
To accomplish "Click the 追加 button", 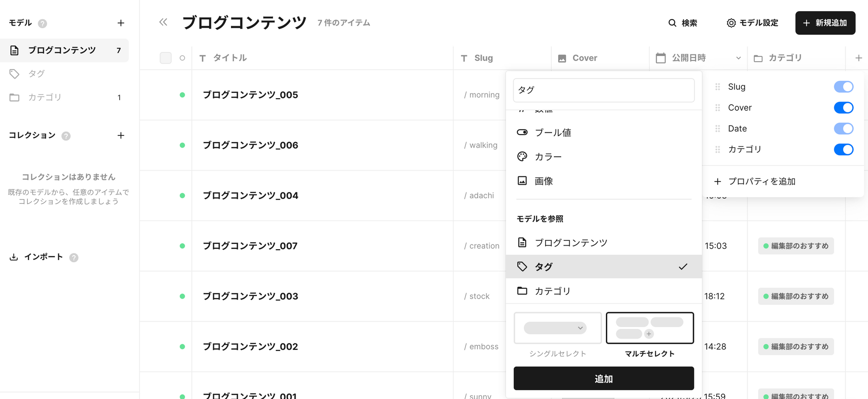I will pyautogui.click(x=604, y=379).
